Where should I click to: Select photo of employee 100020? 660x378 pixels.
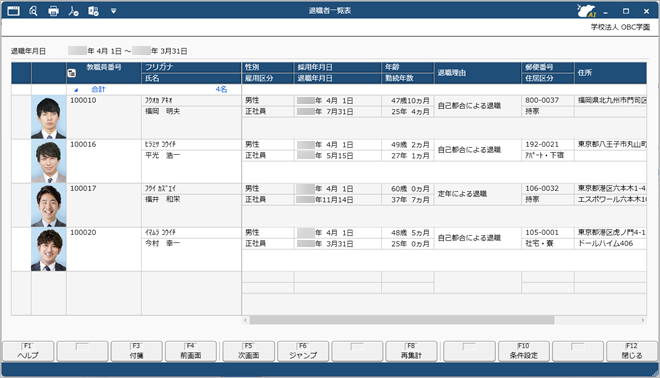[48, 249]
